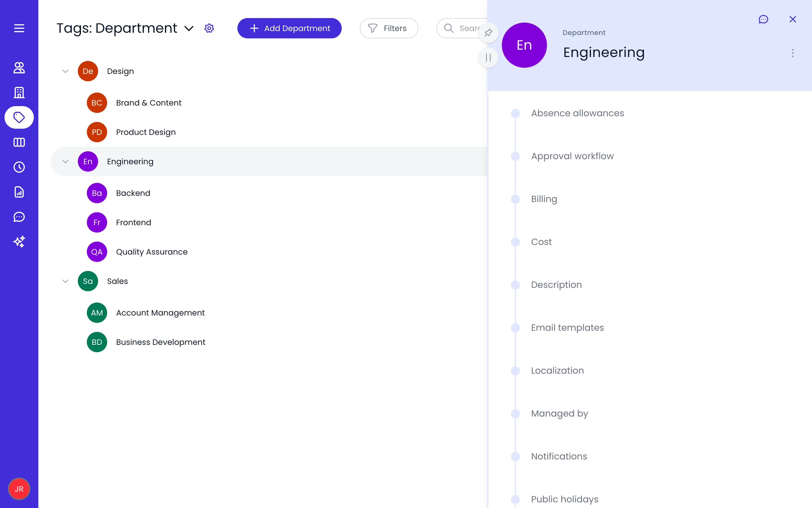Open Localization section
The image size is (812, 508).
[557, 371]
